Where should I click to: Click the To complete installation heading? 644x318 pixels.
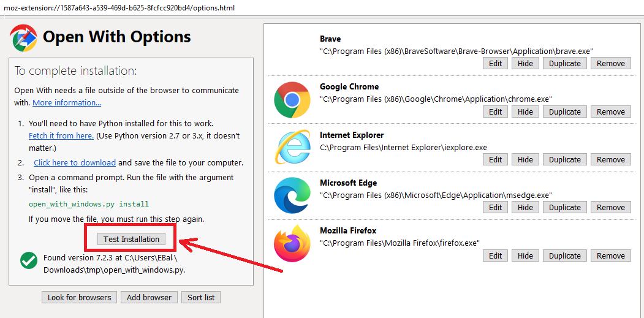(75, 70)
